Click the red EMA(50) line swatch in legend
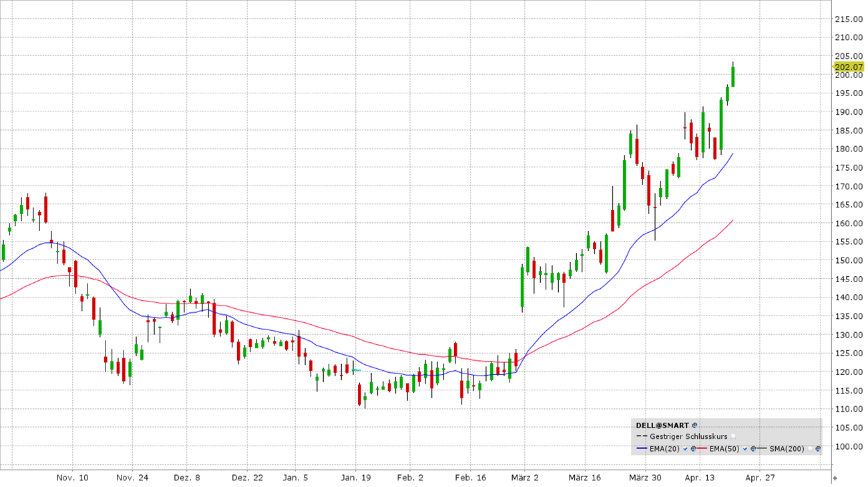868x487 pixels. (x=702, y=449)
